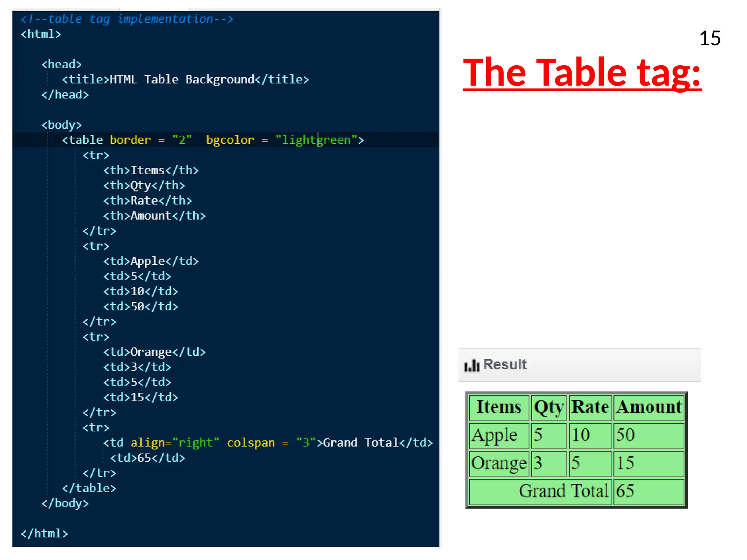Click the title line 'HTML Table Background'
The width and height of the screenshot is (747, 560).
click(185, 79)
